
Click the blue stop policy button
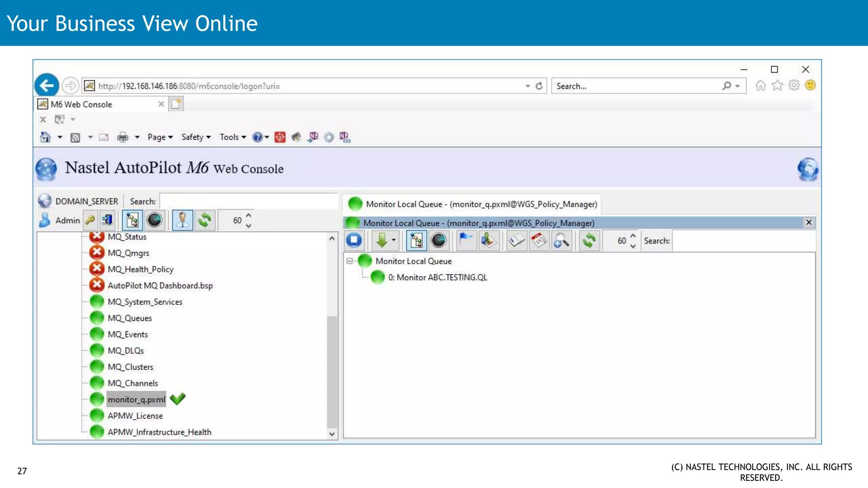pos(354,241)
